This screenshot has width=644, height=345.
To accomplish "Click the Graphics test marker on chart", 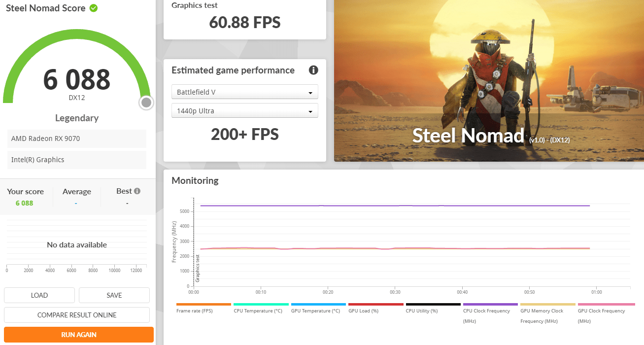I will [x=198, y=268].
